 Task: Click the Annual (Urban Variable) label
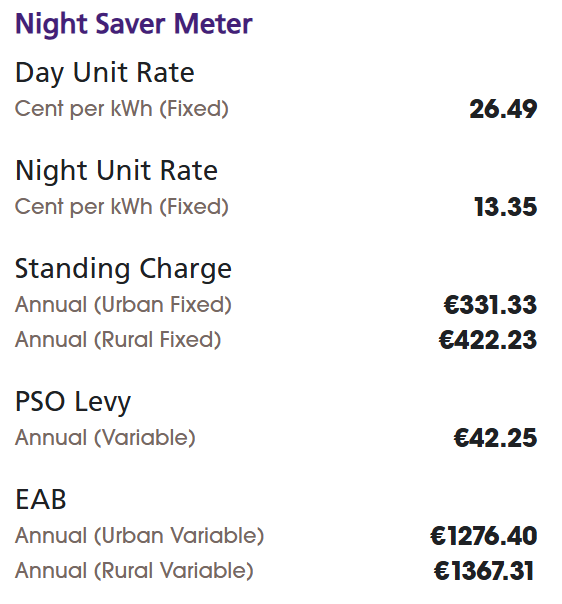pyautogui.click(x=139, y=536)
